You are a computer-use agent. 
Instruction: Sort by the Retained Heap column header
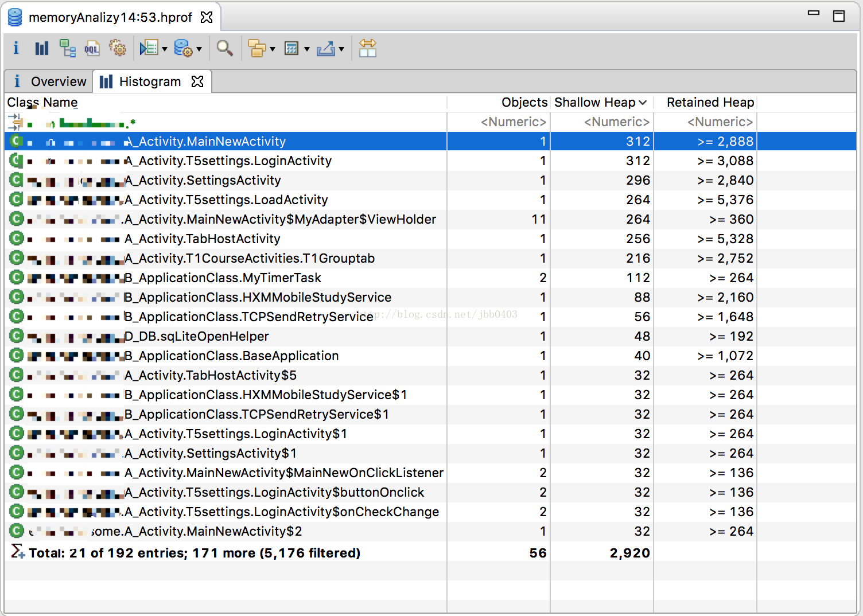tap(705, 103)
